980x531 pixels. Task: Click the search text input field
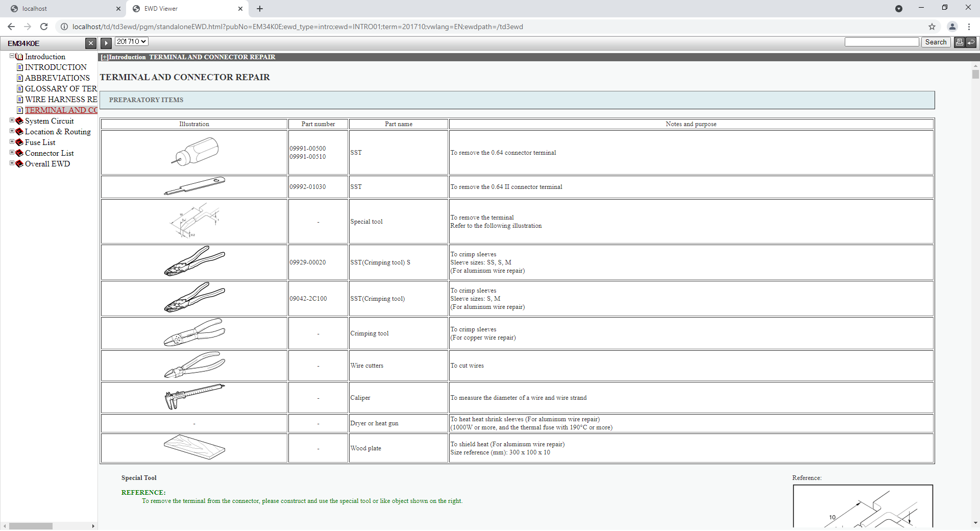coord(881,42)
